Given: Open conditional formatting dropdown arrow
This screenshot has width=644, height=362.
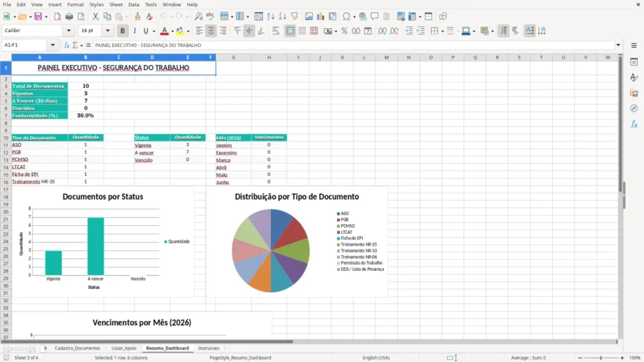Looking at the screenshot, I should pyautogui.click(x=492, y=31).
